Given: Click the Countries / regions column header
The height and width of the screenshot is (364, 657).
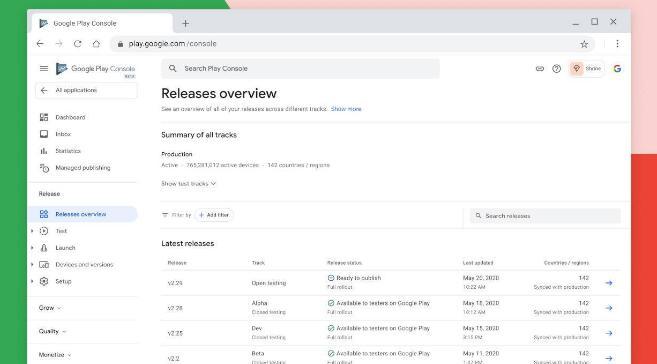Looking at the screenshot, I should point(566,263).
